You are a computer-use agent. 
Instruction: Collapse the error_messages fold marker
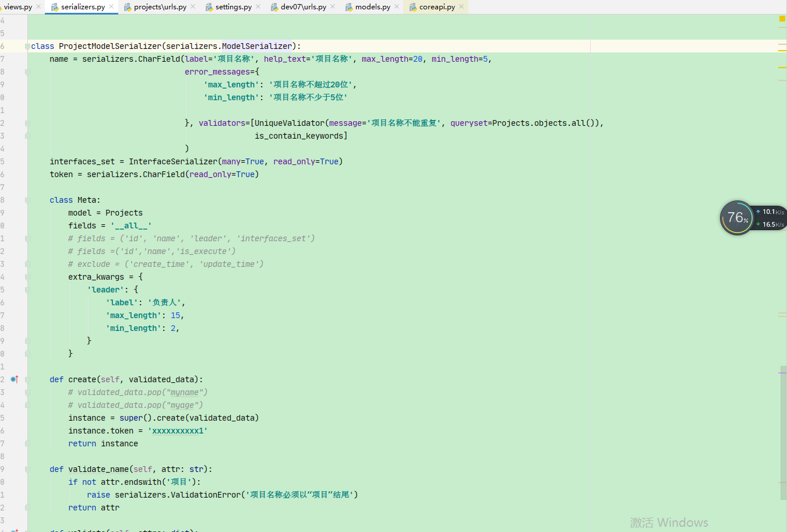[x=27, y=72]
